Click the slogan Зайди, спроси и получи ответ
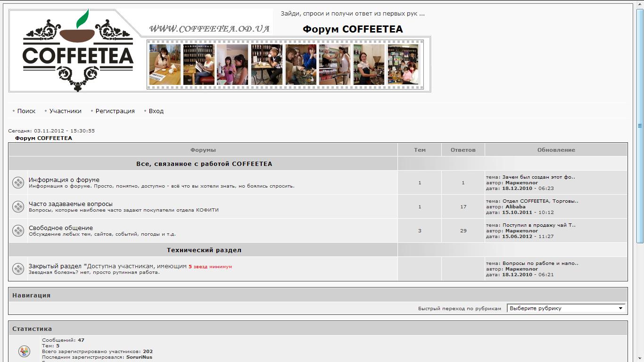 coord(353,14)
